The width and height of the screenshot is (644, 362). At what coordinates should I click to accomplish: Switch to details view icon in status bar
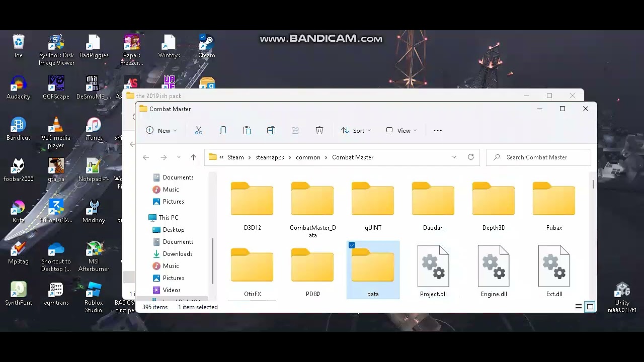pos(579,307)
